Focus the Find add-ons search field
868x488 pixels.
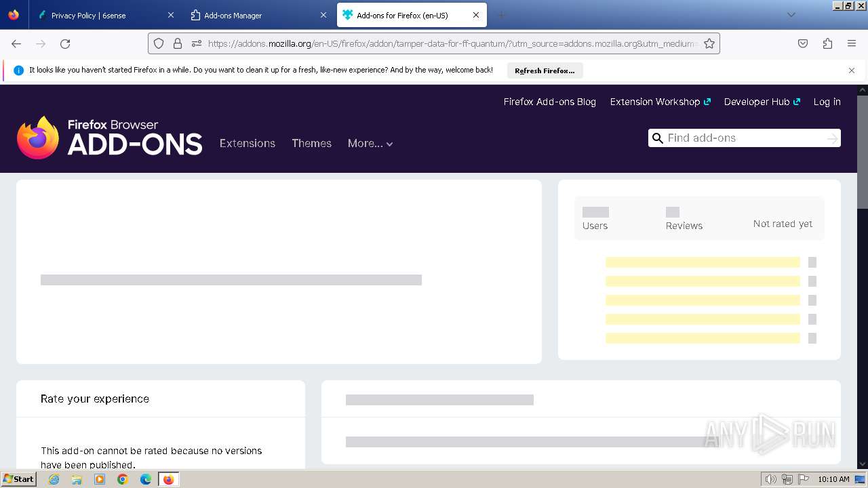point(744,138)
